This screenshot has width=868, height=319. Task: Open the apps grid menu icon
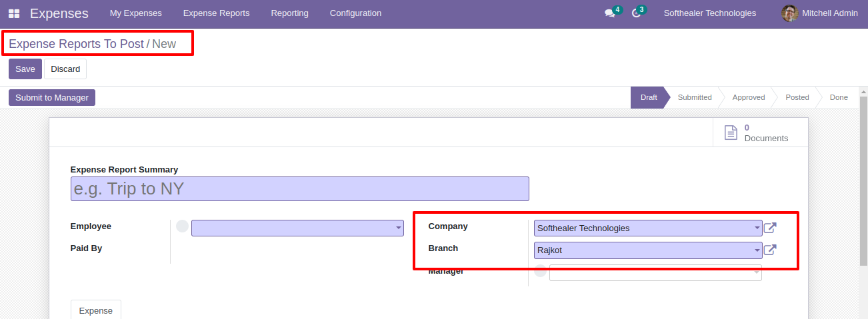(x=14, y=13)
